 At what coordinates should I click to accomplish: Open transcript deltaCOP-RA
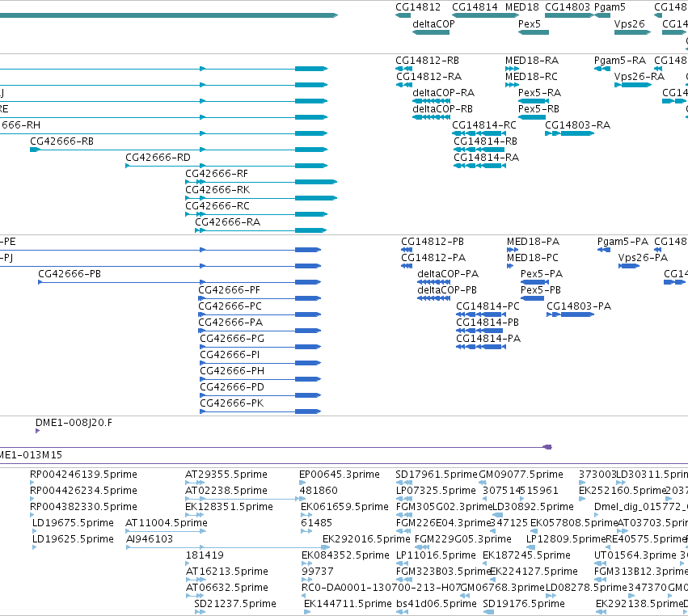[x=443, y=93]
